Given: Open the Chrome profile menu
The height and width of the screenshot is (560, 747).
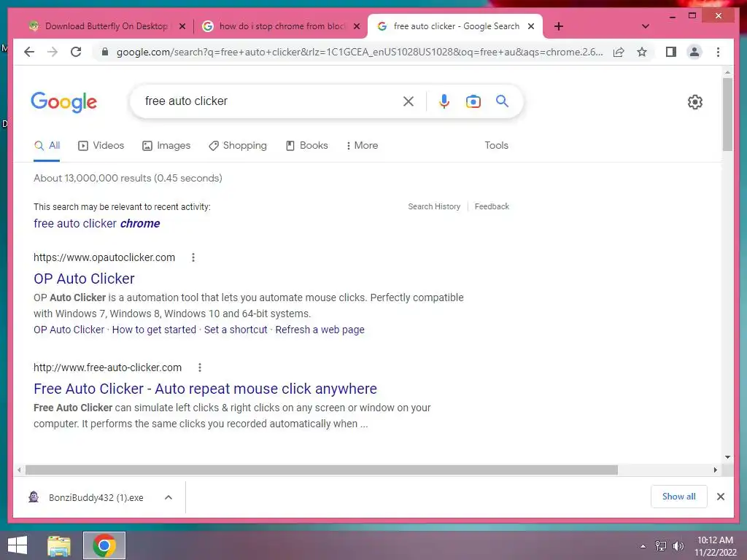Looking at the screenshot, I should (x=694, y=52).
